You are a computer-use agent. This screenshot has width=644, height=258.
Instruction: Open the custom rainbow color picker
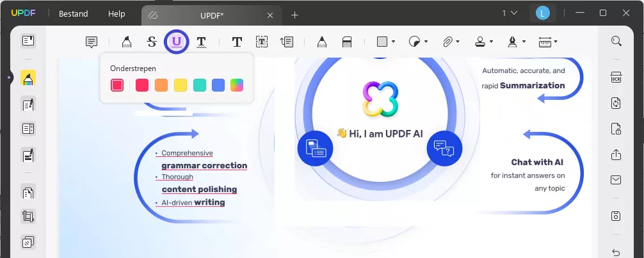[x=237, y=85]
